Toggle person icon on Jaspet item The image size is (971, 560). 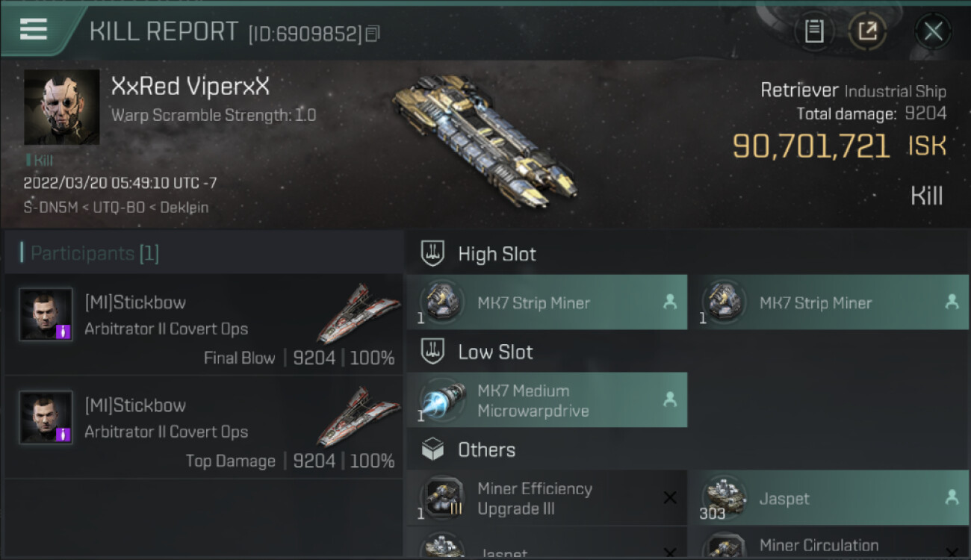click(x=952, y=497)
